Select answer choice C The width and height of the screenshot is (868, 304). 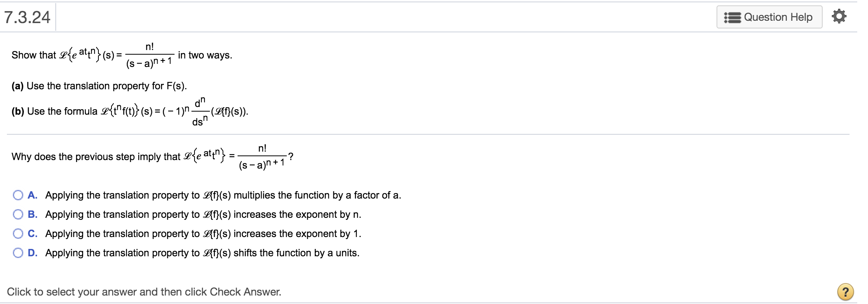click(18, 234)
